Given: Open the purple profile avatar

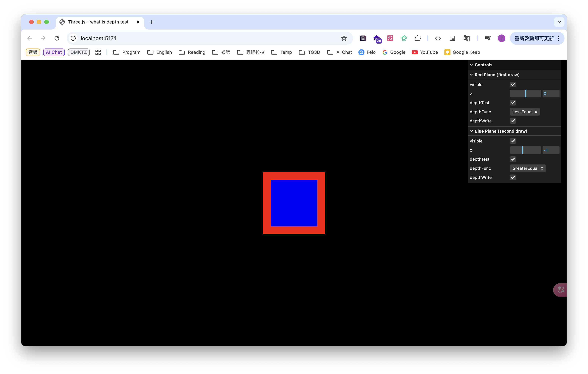Looking at the screenshot, I should 502,38.
